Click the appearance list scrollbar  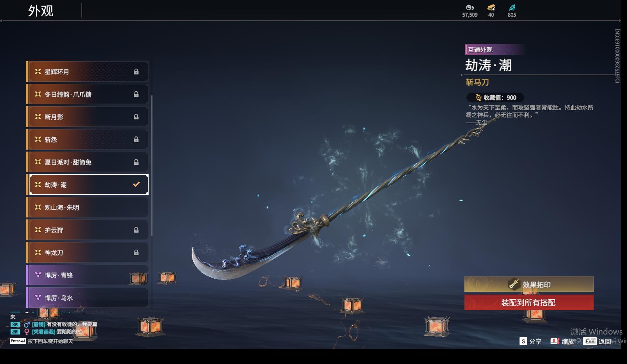click(152, 165)
